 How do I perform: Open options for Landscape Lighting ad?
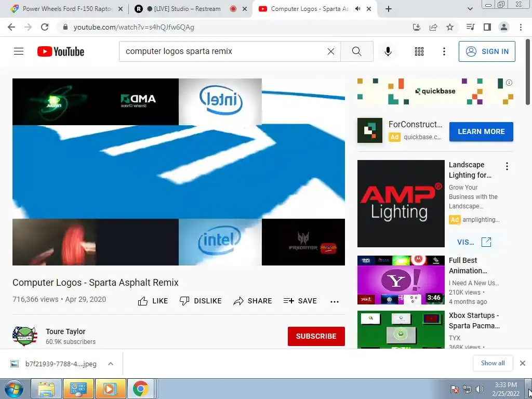pyautogui.click(x=507, y=166)
